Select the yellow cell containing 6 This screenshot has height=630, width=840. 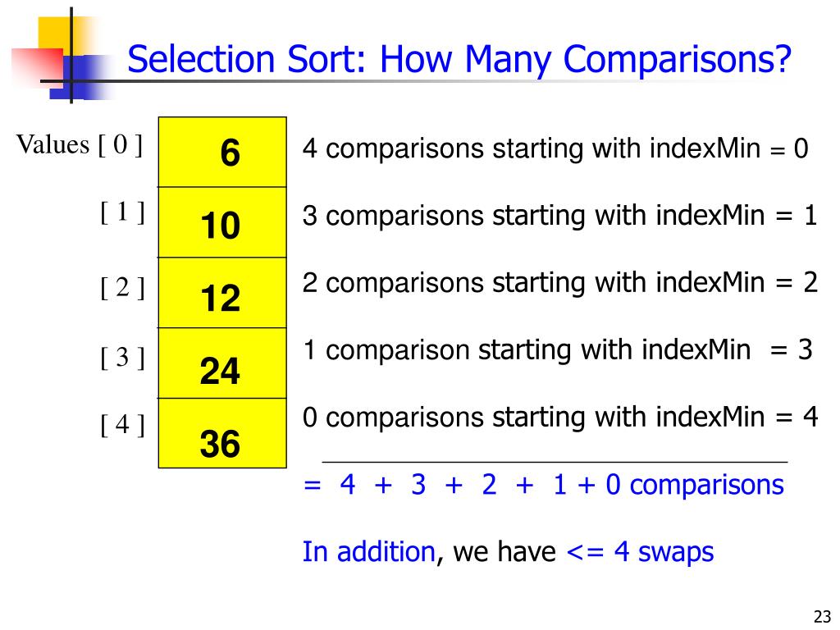coord(222,152)
